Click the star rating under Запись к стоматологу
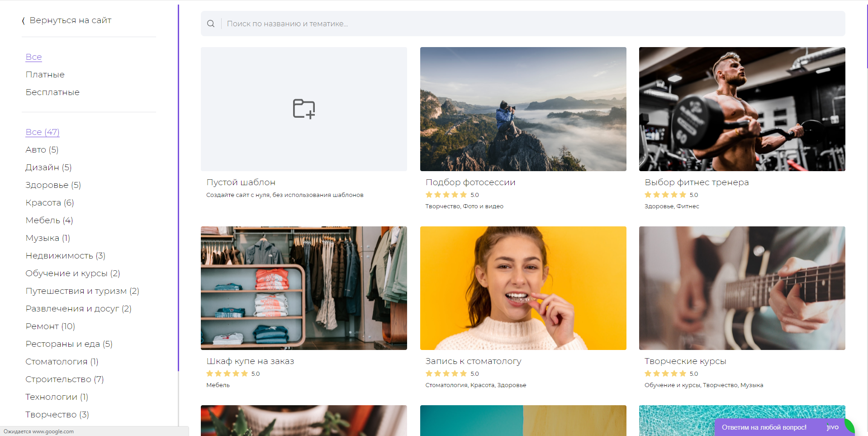The width and height of the screenshot is (868, 436). coord(446,374)
